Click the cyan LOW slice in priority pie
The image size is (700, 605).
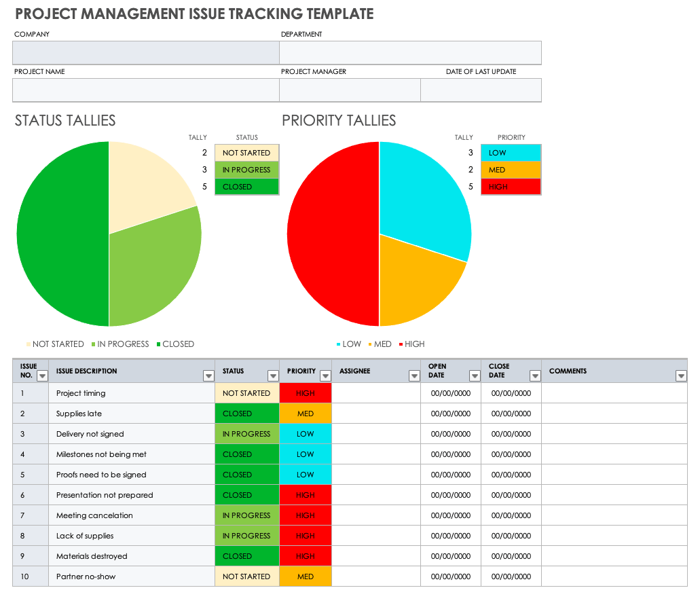point(421,197)
